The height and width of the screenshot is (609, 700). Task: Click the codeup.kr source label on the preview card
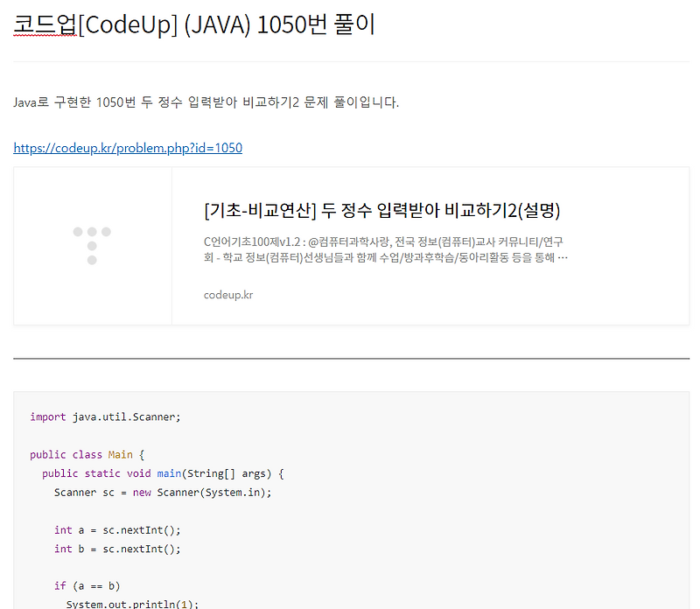point(227,295)
